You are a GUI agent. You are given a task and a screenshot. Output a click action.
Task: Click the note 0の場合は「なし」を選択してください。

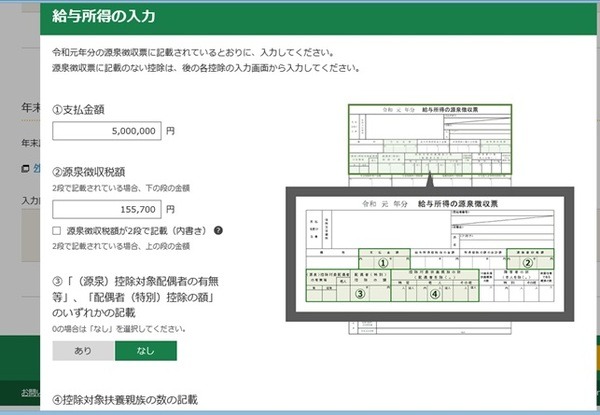pyautogui.click(x=119, y=329)
